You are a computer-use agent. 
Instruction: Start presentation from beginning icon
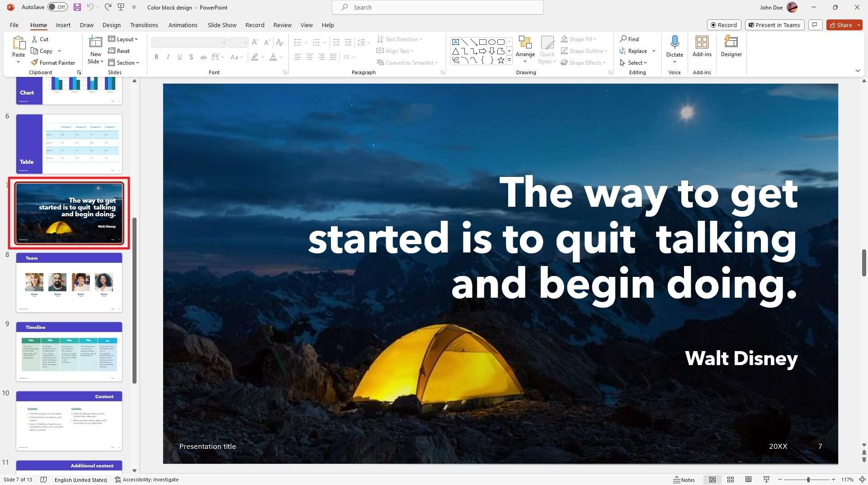click(121, 7)
